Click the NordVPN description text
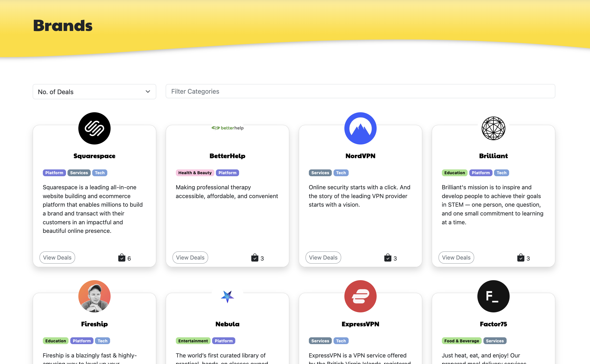The image size is (590, 364). click(x=359, y=196)
